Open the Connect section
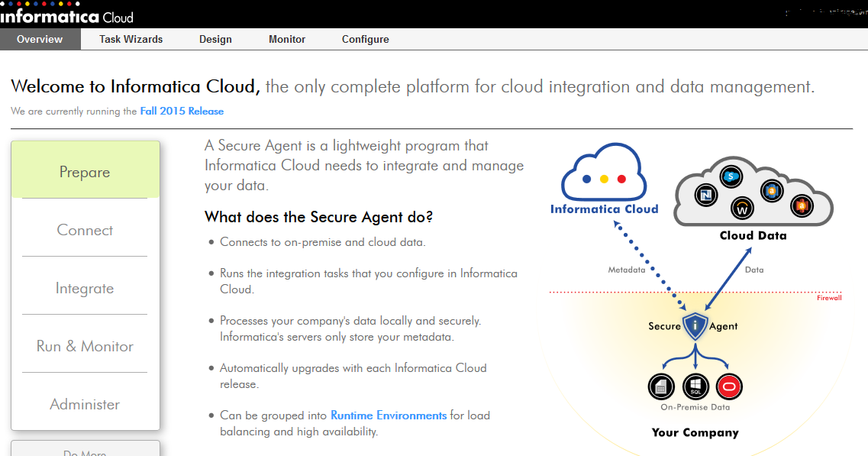 (x=84, y=230)
